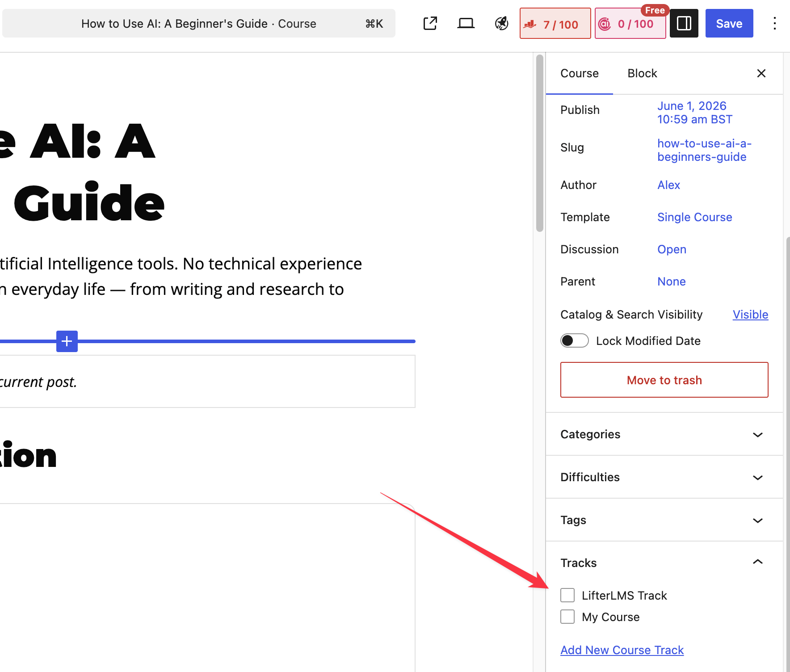The height and width of the screenshot is (672, 790).
Task: Open the course preview in new tab icon
Action: (430, 23)
